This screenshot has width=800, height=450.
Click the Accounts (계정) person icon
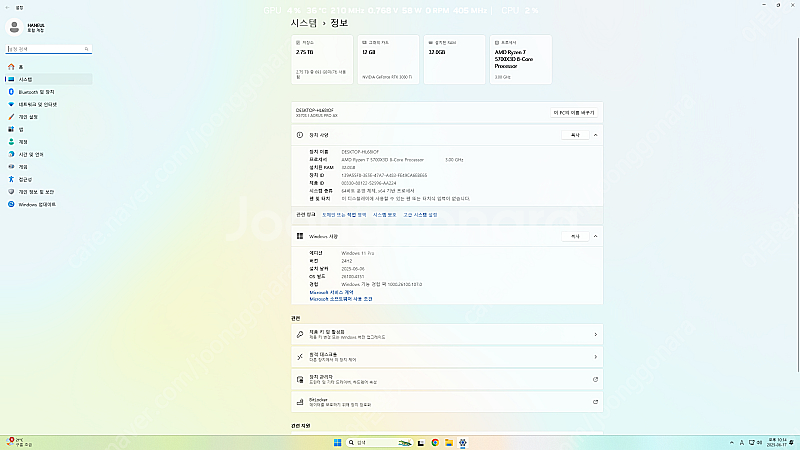pyautogui.click(x=11, y=142)
